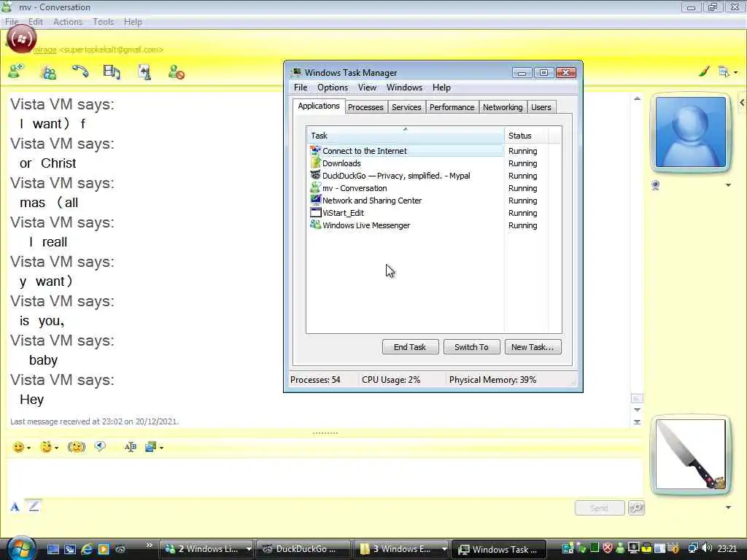The image size is (747, 560).
Task: Open the games icon with chess piece
Action: coord(144,72)
